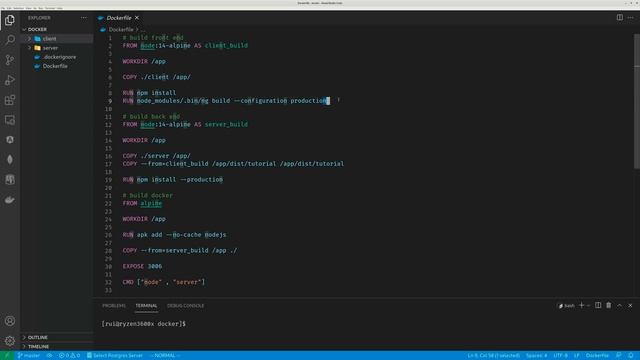The width and height of the screenshot is (640, 360).
Task: Close the Dockerfile editor tab
Action: click(x=137, y=18)
